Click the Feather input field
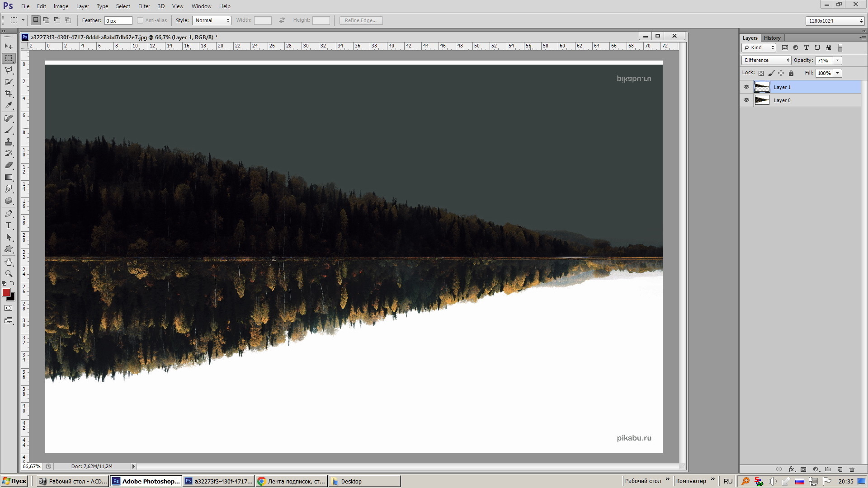Screen dimensions: 868x488 click(x=118, y=20)
